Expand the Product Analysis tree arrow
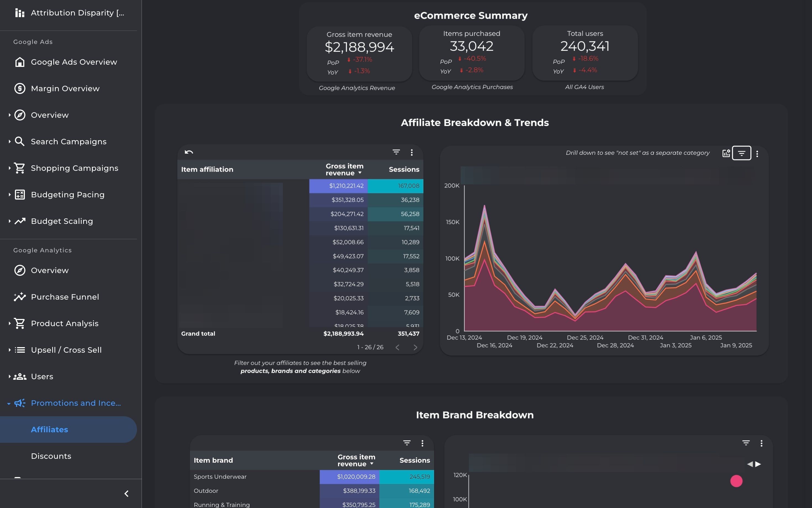 [9, 323]
